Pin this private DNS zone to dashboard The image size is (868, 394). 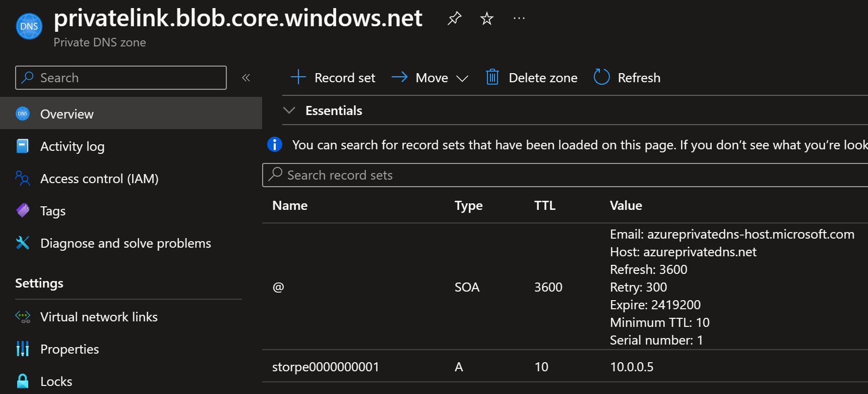454,19
